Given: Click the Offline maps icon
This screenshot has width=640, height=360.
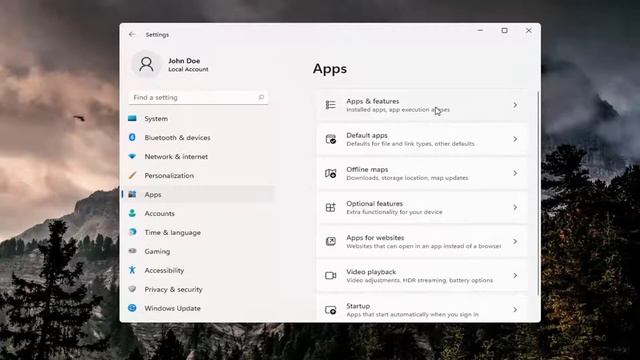Looking at the screenshot, I should [x=331, y=173].
